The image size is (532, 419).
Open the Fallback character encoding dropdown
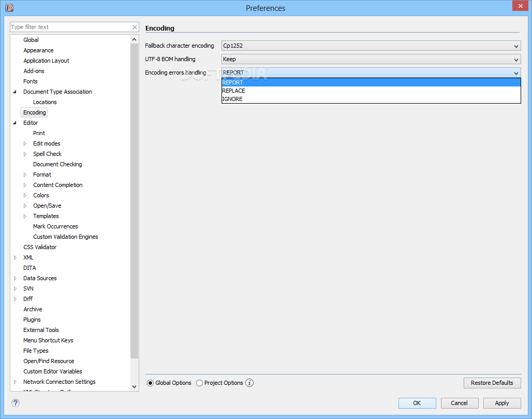point(371,46)
